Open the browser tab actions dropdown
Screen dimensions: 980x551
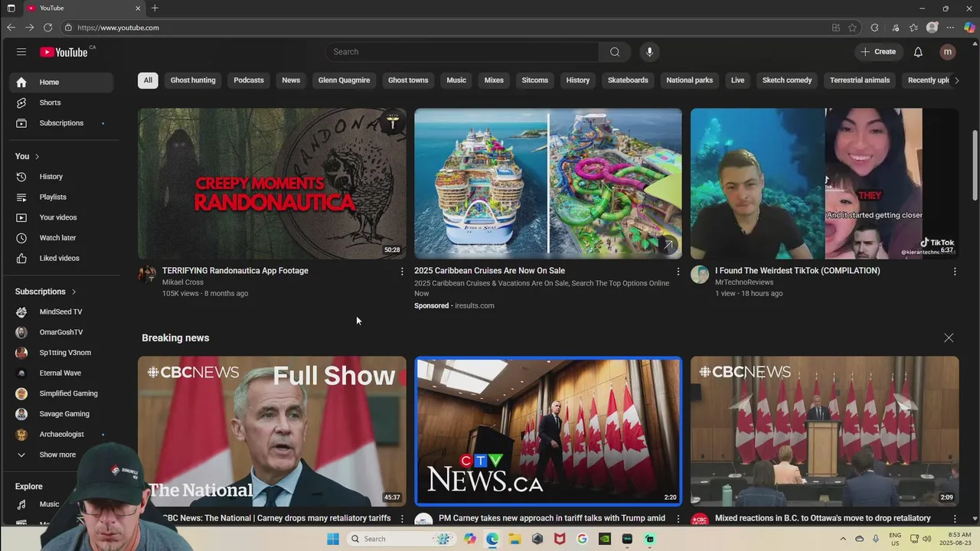[11, 8]
